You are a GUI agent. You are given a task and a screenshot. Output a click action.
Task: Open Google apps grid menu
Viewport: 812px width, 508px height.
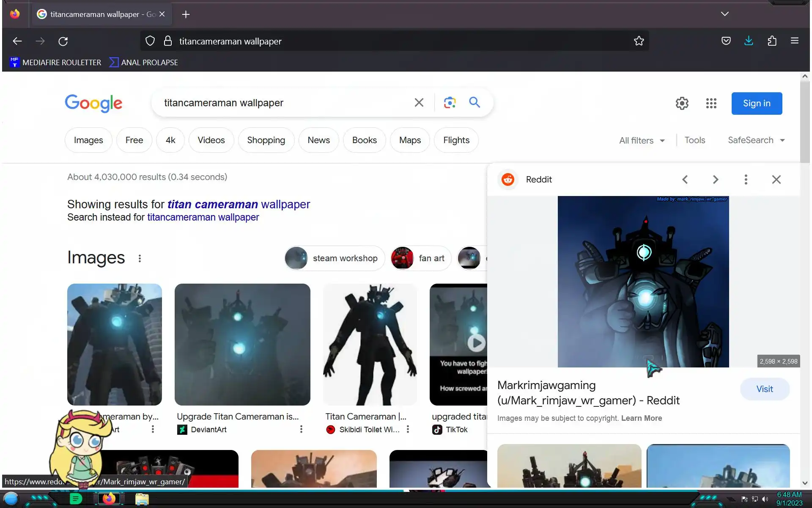click(x=711, y=103)
